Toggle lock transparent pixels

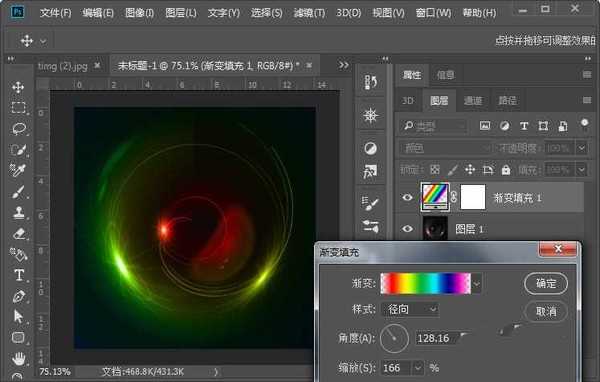[x=434, y=170]
